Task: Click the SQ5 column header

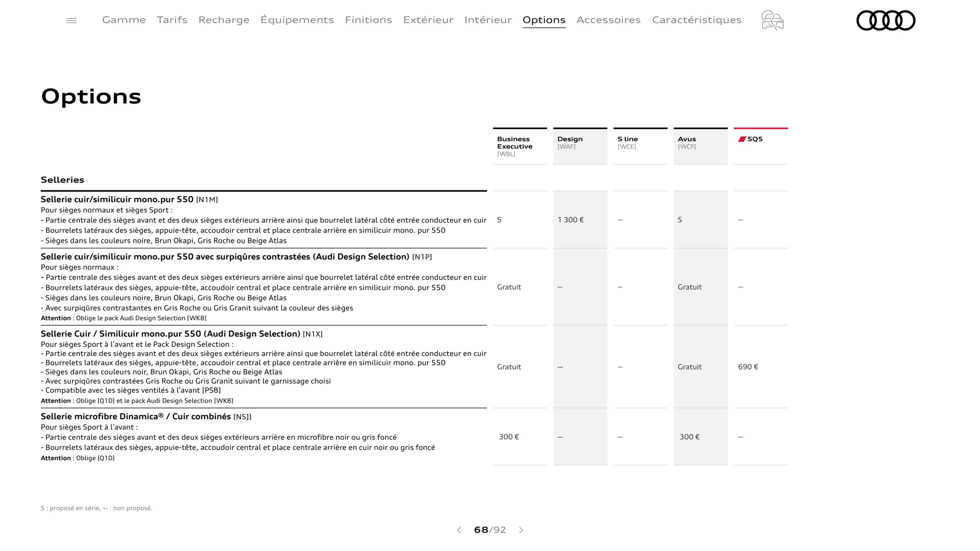Action: pyautogui.click(x=761, y=146)
